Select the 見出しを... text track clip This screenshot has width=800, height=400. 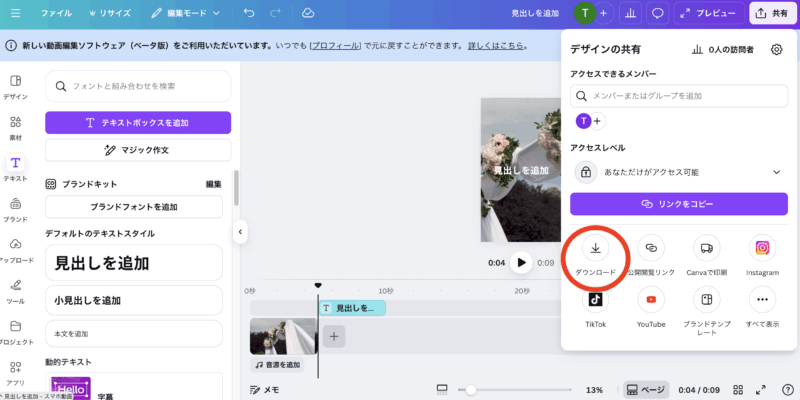coord(353,308)
